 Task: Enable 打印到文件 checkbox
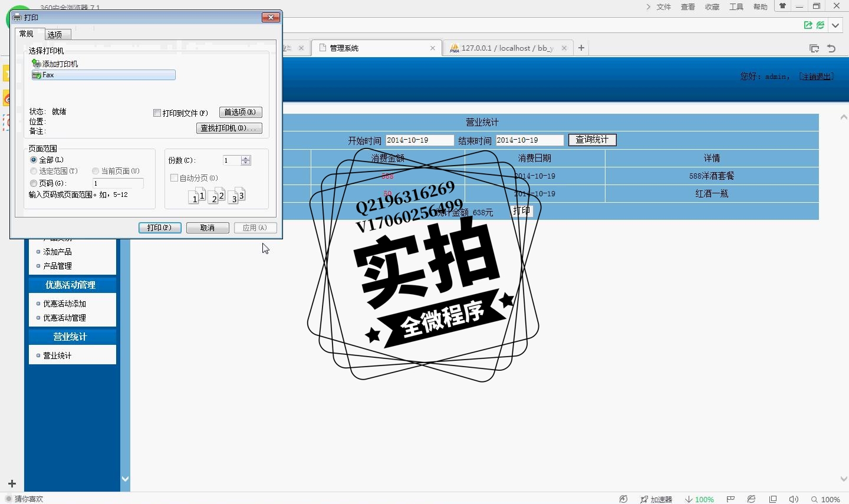click(157, 113)
